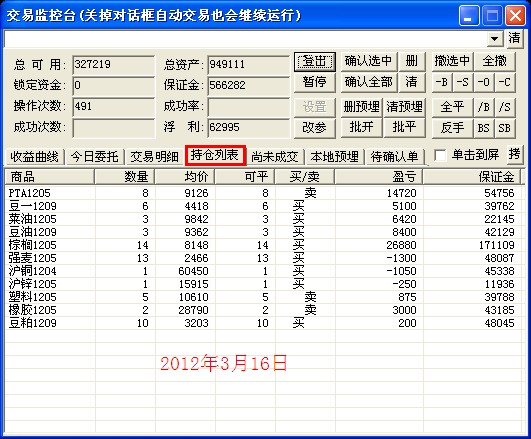This screenshot has height=439, width=531.
Task: Click the 总可用 value field
Action: [x=113, y=64]
